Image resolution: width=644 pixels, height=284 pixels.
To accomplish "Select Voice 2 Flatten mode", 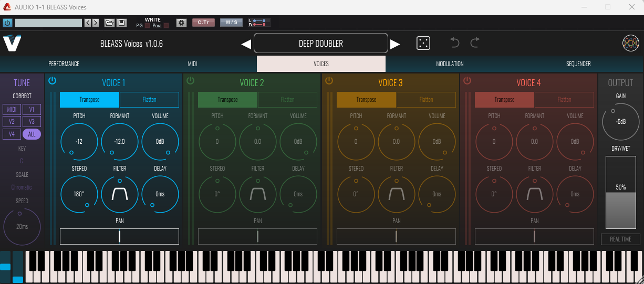I will 287,100.
